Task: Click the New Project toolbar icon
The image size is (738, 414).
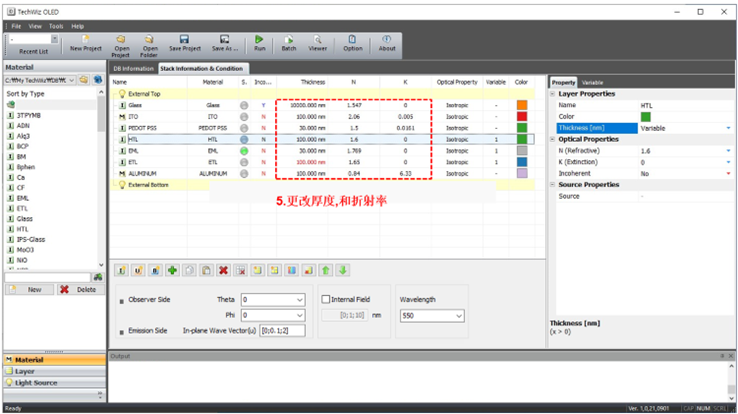Action: [x=86, y=40]
